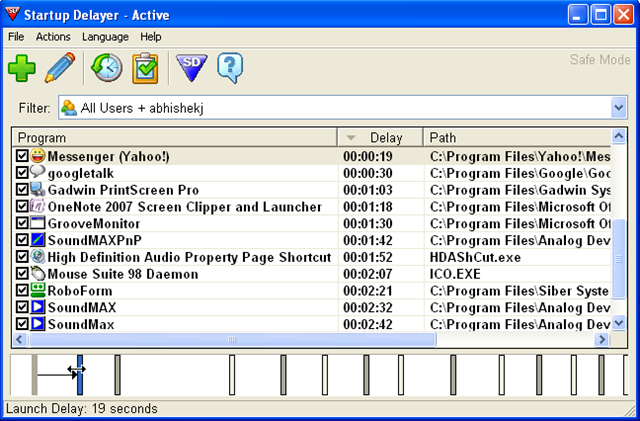Toggle OneNote 2007 Screen Clipper checkbox
The image size is (640, 421).
pos(22,206)
